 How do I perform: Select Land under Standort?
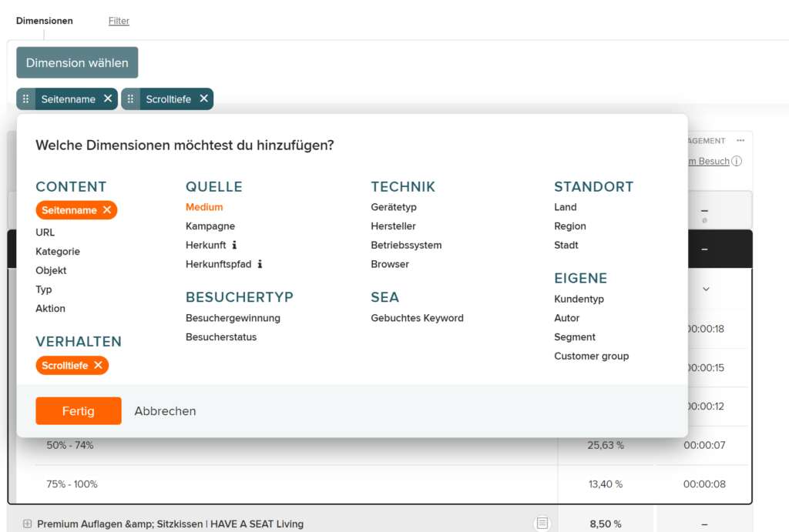pyautogui.click(x=566, y=207)
